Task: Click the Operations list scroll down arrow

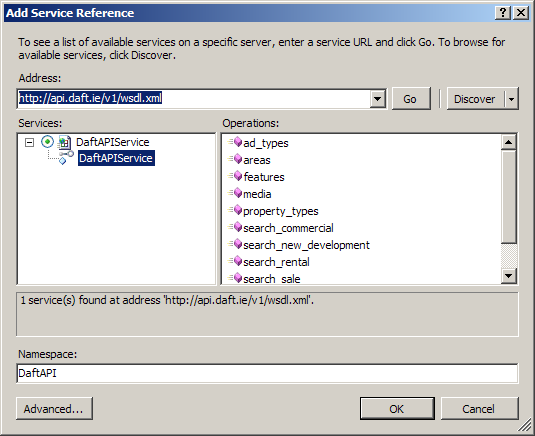Action: coord(509,276)
